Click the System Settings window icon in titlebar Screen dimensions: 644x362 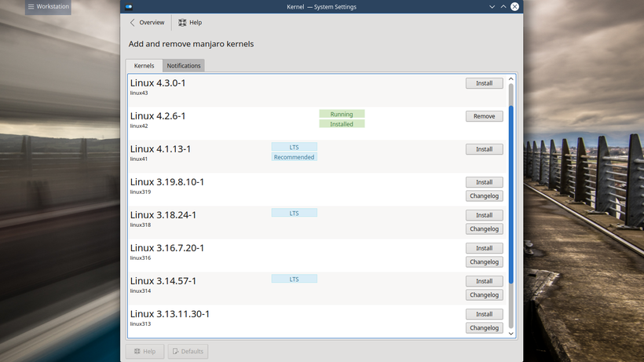click(x=129, y=6)
